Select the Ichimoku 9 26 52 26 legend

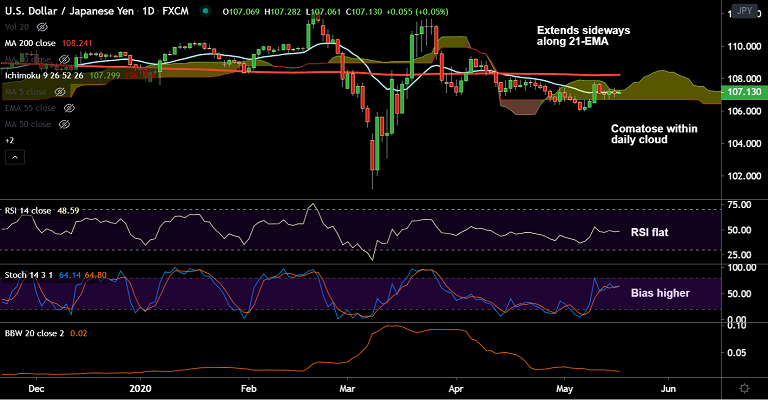coord(44,75)
